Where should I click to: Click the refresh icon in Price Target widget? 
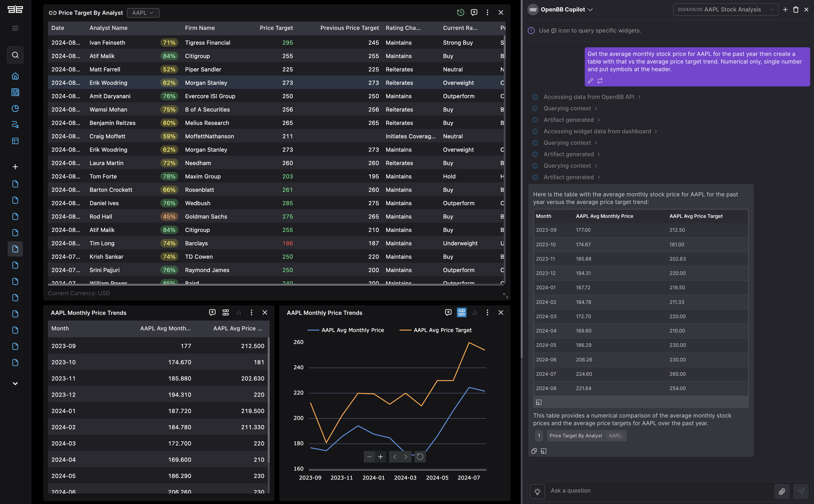pos(460,13)
